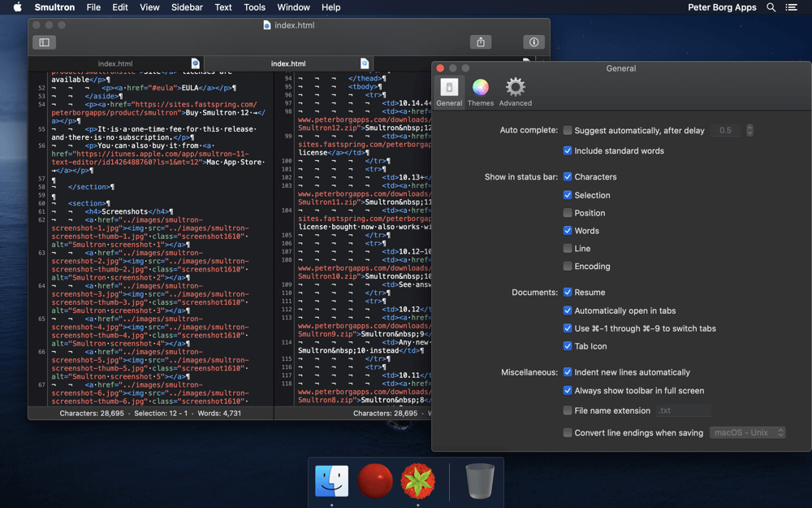Open Finder from the Dock
Screen dimensions: 812x508
[331, 480]
